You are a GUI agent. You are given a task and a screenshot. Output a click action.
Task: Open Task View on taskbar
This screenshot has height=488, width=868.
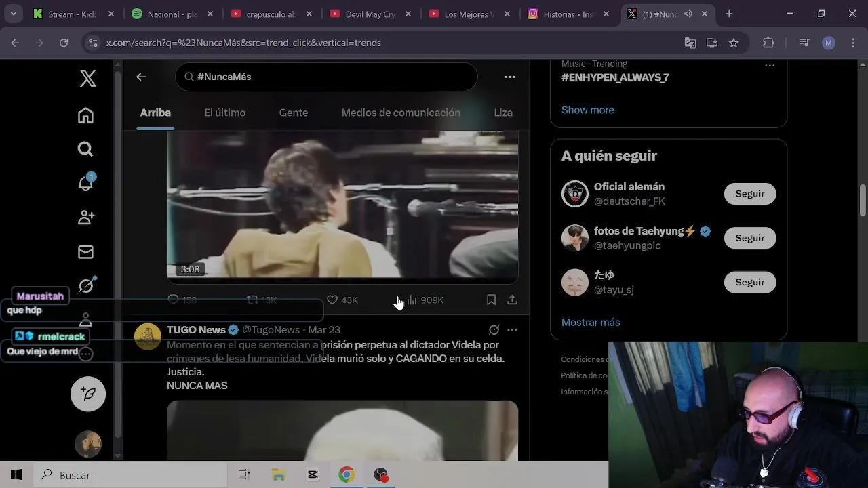[x=244, y=475]
